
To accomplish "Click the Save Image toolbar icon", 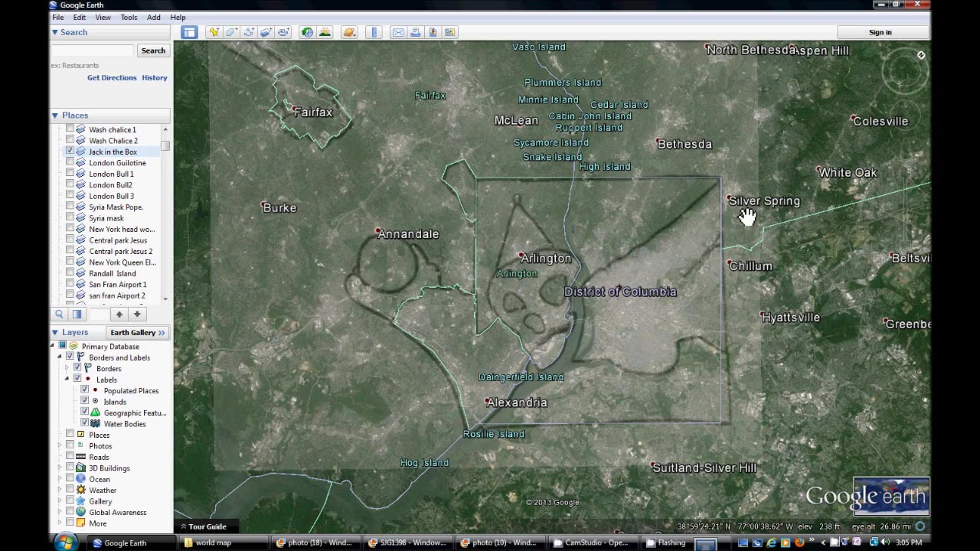I will coord(433,32).
